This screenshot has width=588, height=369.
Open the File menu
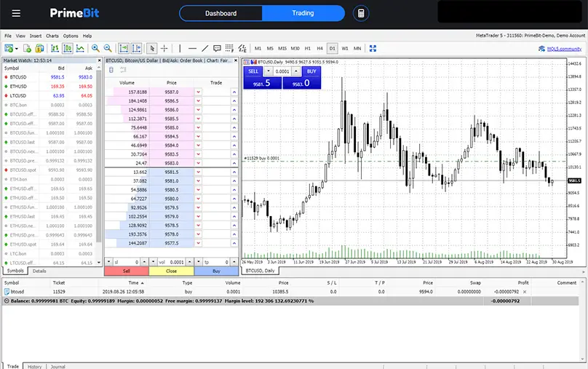(x=8, y=36)
